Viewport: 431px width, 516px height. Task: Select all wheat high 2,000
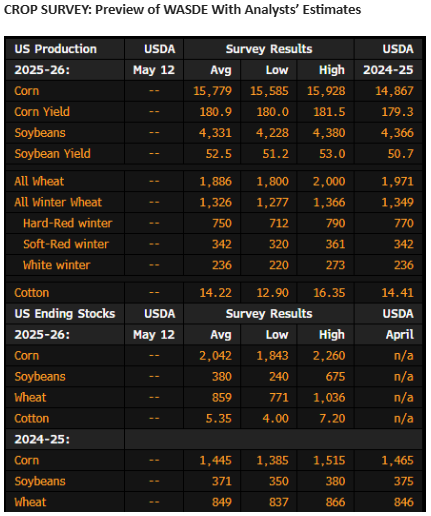click(x=329, y=181)
